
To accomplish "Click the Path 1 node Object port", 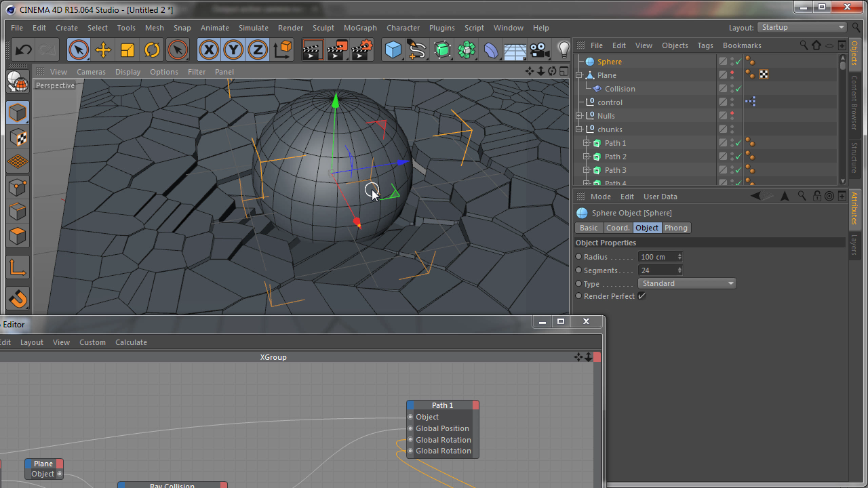I will pyautogui.click(x=410, y=417).
